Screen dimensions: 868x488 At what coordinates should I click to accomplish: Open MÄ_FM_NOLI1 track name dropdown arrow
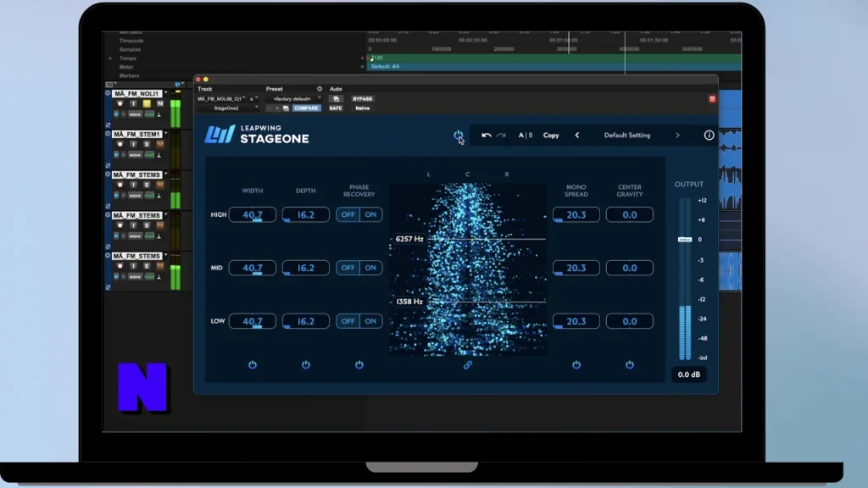coord(165,93)
